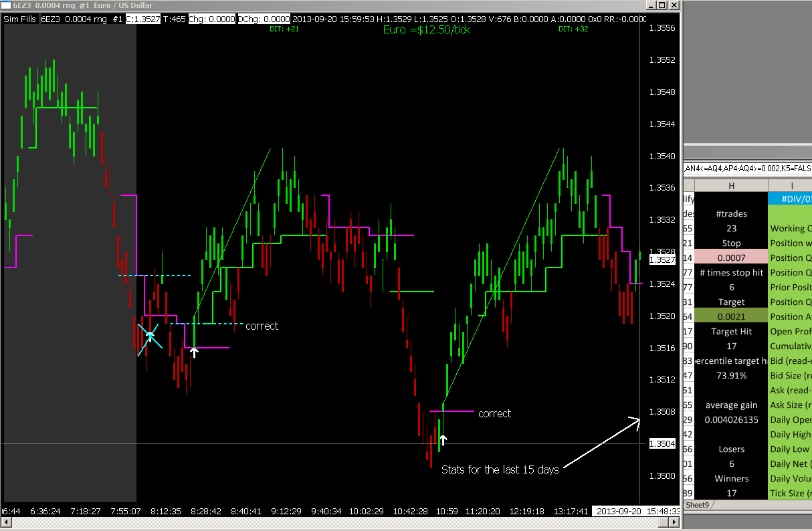Select the Winners label cell

731,479
